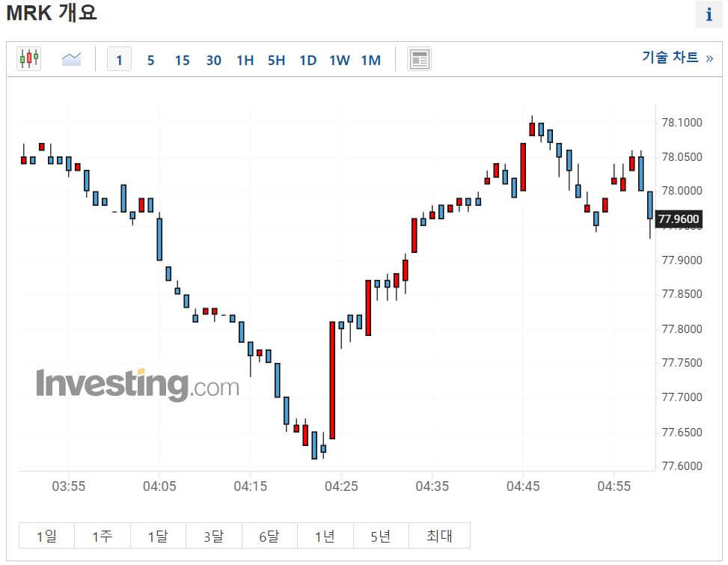Screen dimensions: 728x565
Task: Choose the 6달 time range
Action: pos(269,536)
